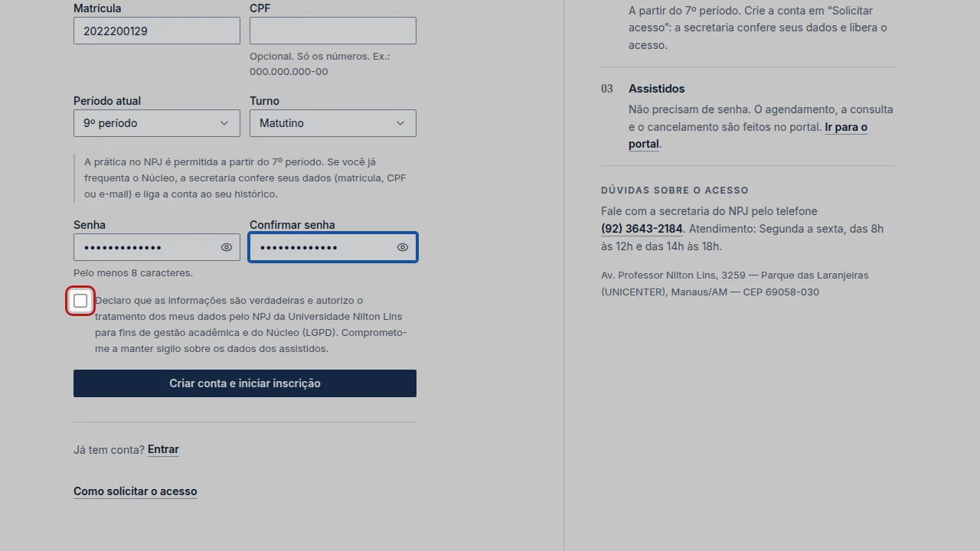Image resolution: width=980 pixels, height=551 pixels.
Task: Check the LGPD declaration checkbox
Action: 80,301
